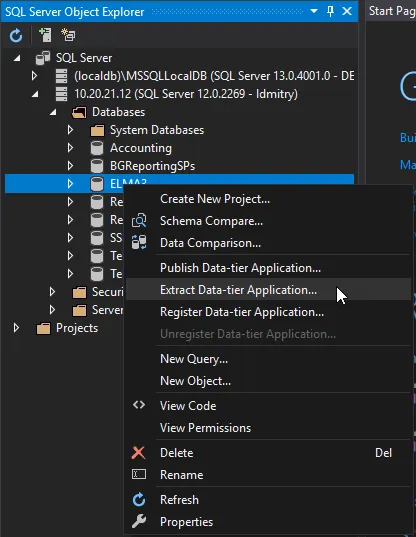Collapse the SQL Server root node
The image size is (416, 537).
(17, 58)
